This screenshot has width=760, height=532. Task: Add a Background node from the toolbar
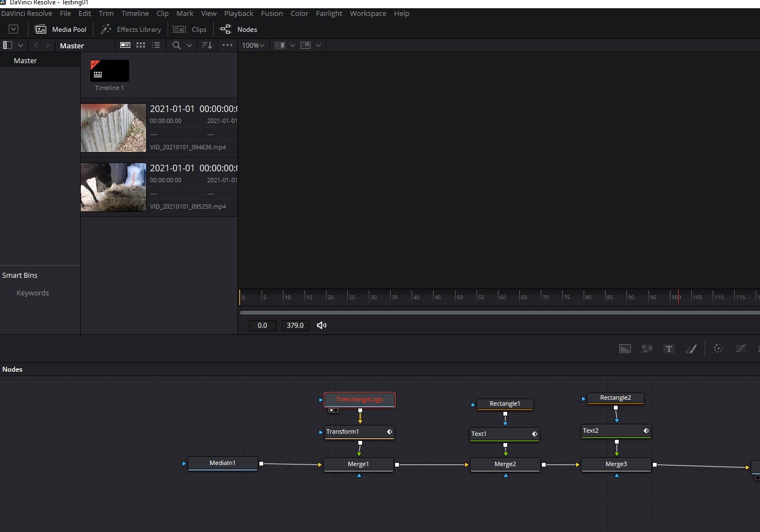point(625,349)
